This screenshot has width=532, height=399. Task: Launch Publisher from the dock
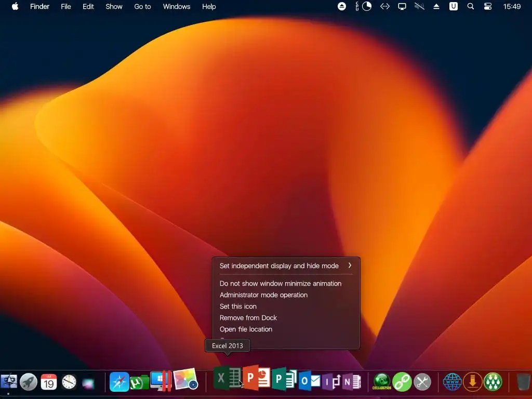[x=284, y=379]
